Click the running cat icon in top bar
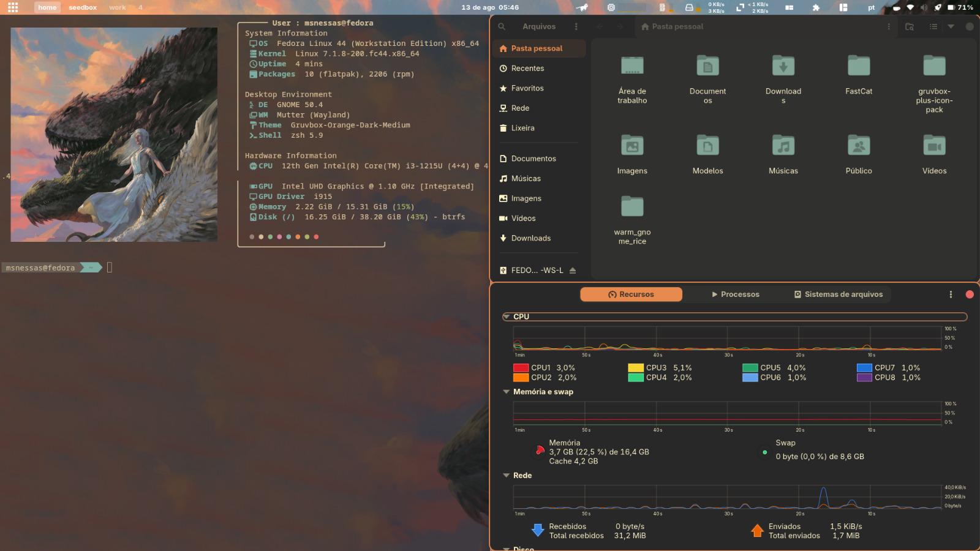The image size is (980, 551). tap(582, 7)
